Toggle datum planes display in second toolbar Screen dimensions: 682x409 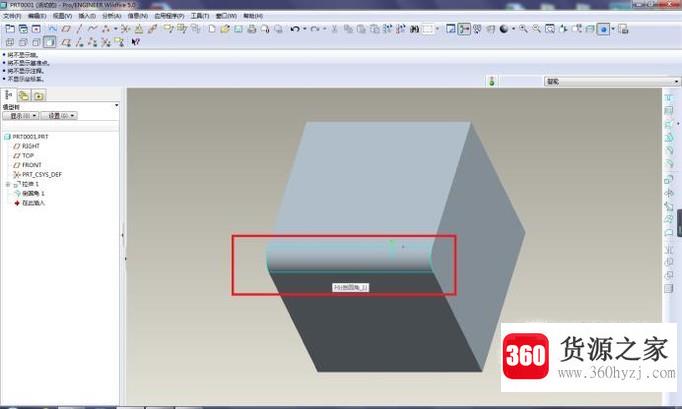66,42
